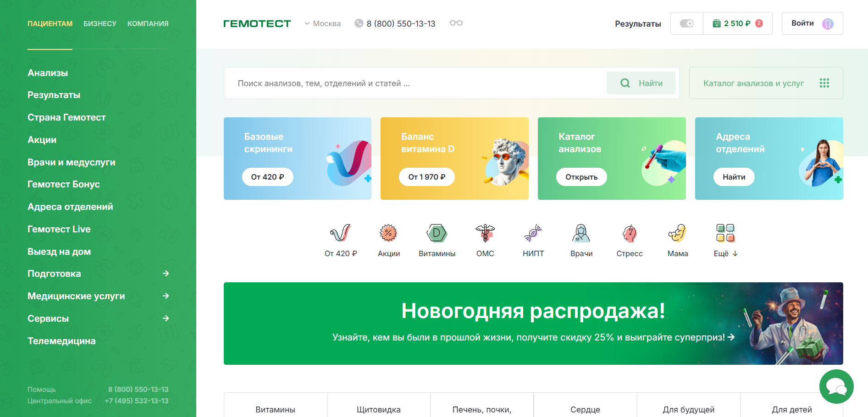Open Врачи и медуслуги in sidebar
The width and height of the screenshot is (868, 417).
[72, 162]
